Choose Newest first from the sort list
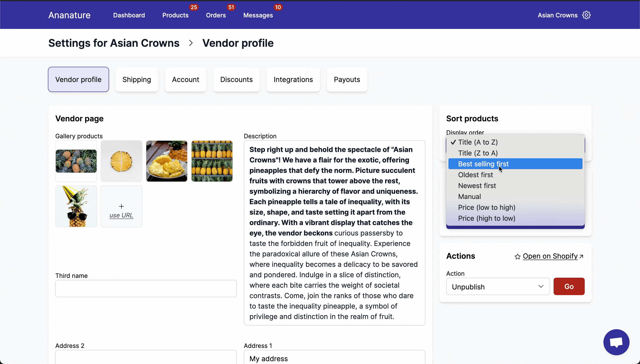 pyautogui.click(x=477, y=185)
